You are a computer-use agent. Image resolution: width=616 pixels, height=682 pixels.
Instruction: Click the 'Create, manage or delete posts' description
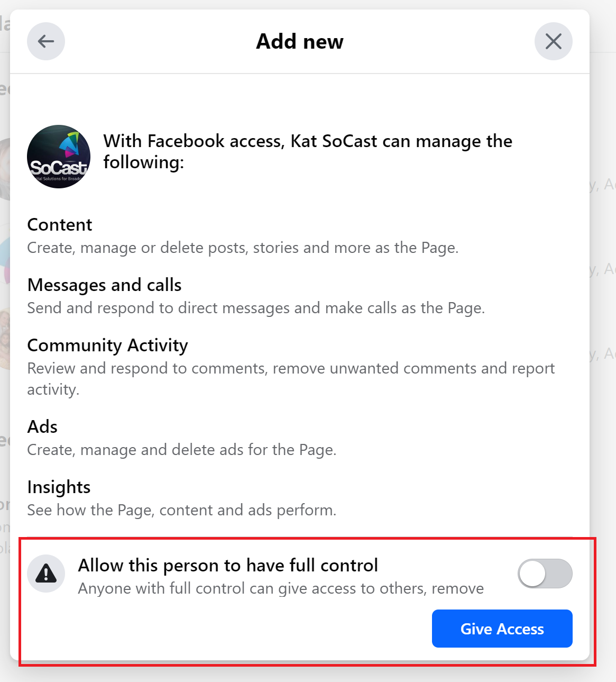(x=243, y=248)
